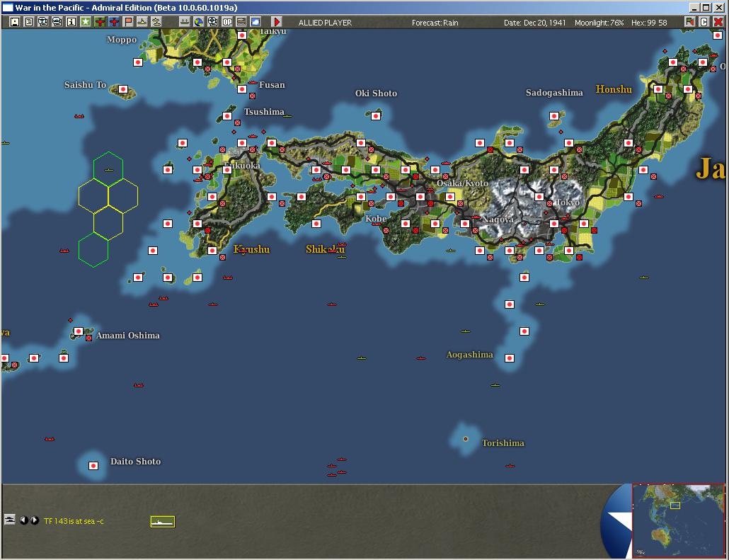Click the 'C' button in top bar
729x560 pixels.
[704, 22]
